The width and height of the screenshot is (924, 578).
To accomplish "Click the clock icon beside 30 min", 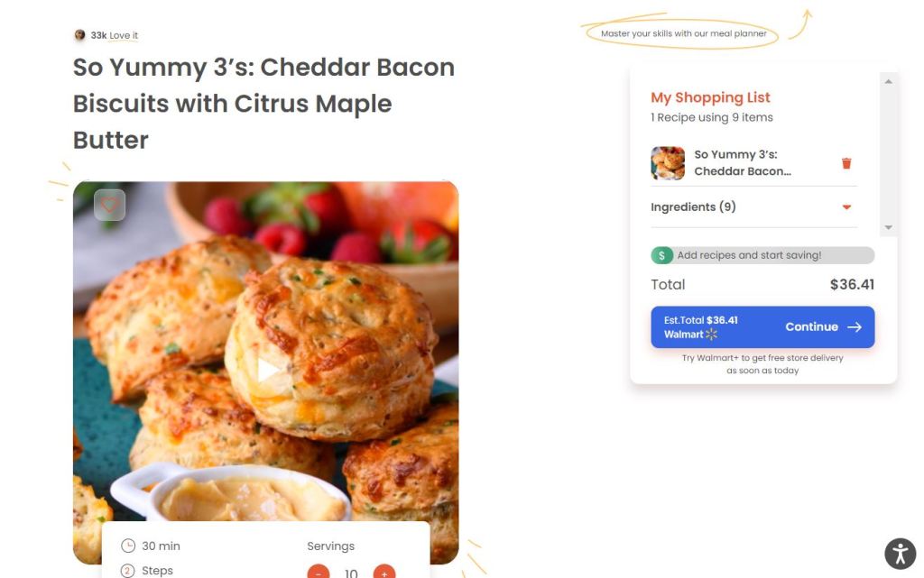I will pos(128,546).
